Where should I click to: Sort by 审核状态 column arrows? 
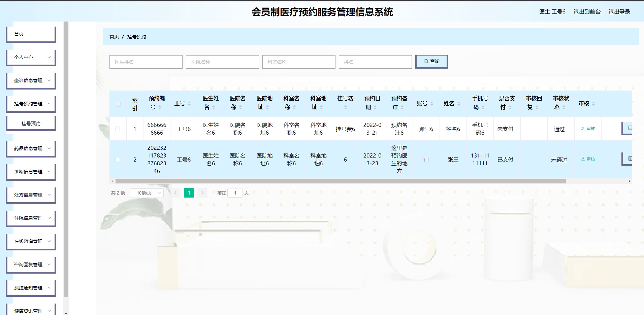pos(564,107)
